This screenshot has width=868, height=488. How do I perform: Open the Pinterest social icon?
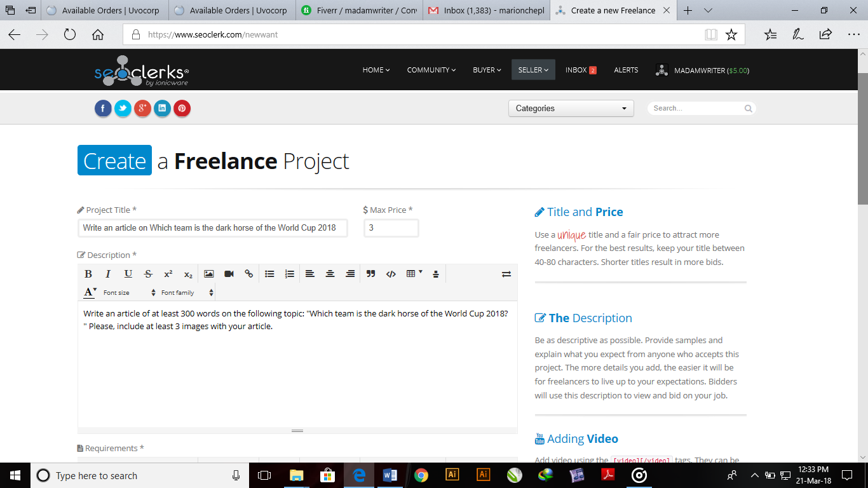182,109
